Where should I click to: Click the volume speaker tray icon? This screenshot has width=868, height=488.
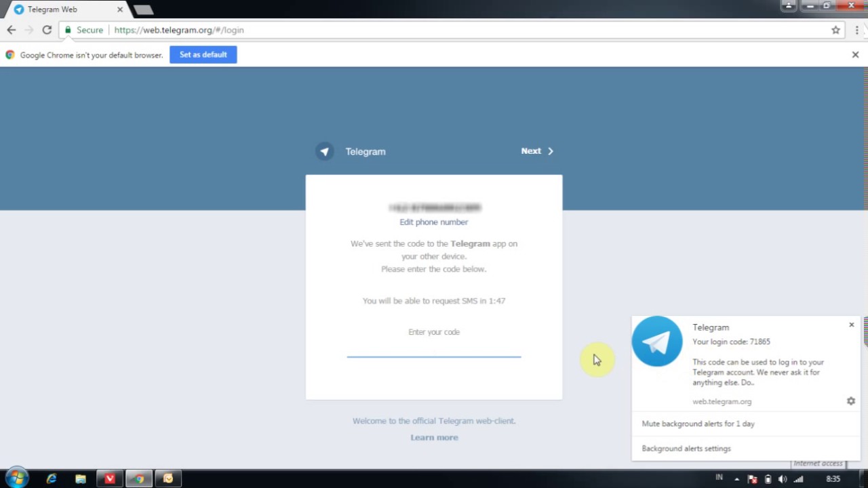click(x=783, y=479)
